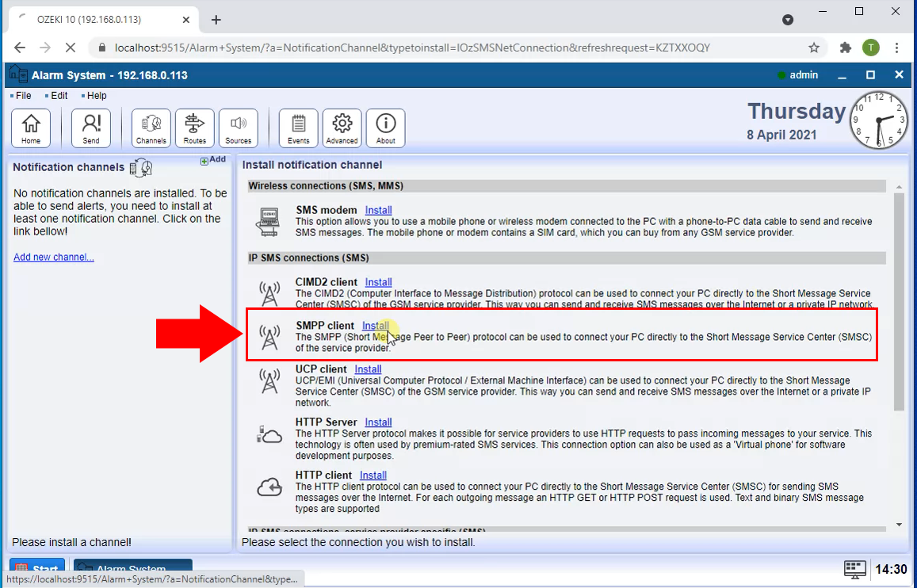Click the Thursday date heading

797,112
